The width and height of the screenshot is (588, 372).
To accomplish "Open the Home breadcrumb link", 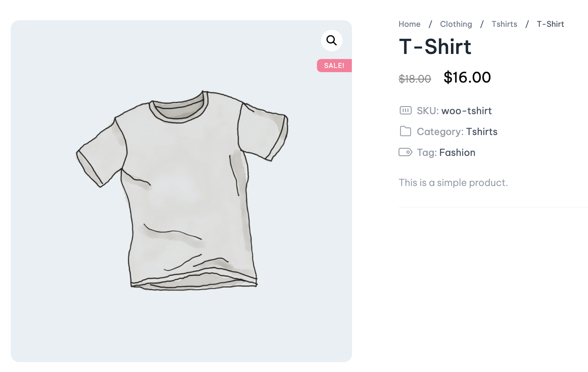I will (410, 24).
